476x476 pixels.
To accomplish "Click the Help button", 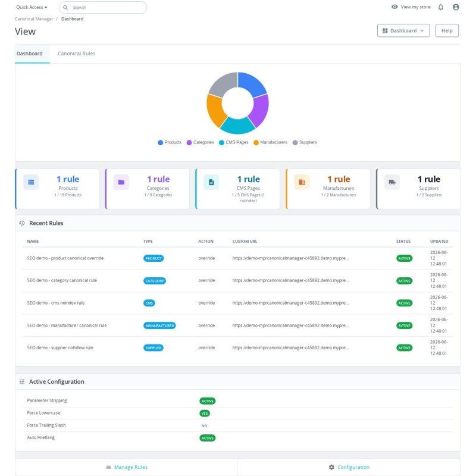I will [447, 31].
